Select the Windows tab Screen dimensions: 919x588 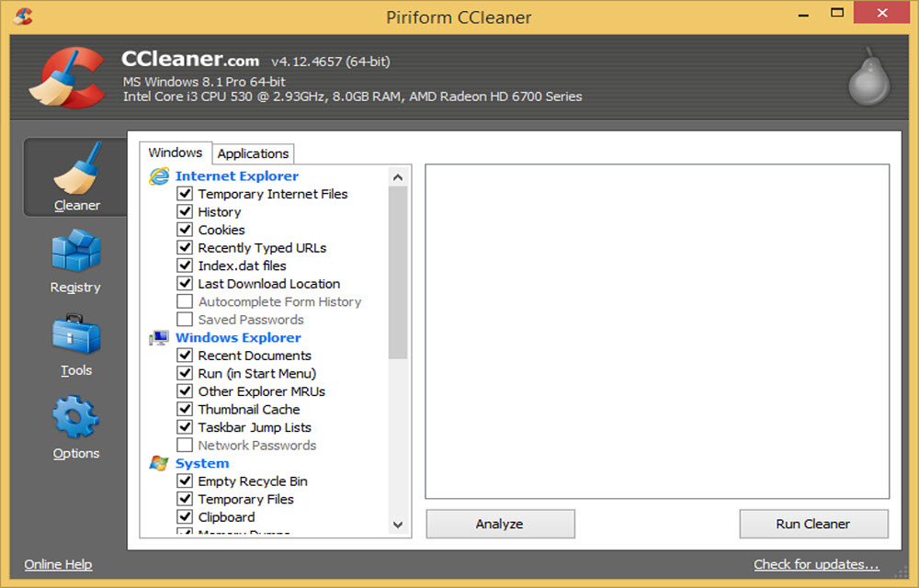(176, 153)
